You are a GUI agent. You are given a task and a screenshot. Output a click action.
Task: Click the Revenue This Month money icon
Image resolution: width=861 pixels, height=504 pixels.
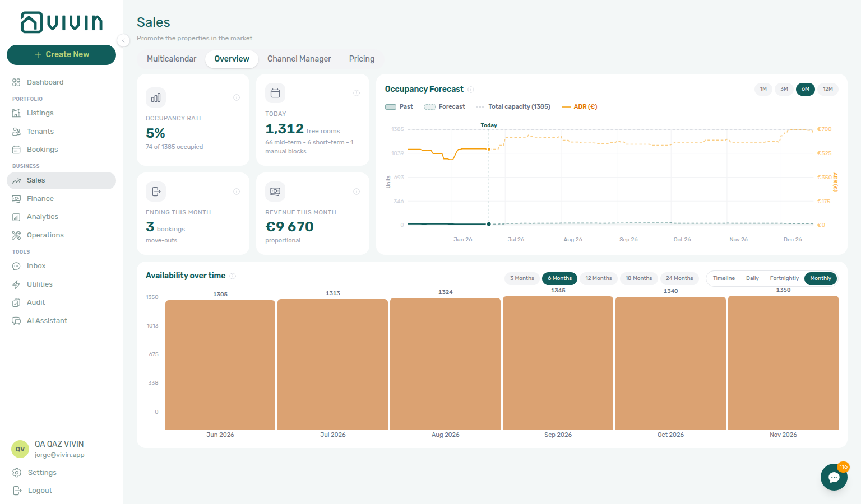tap(275, 192)
